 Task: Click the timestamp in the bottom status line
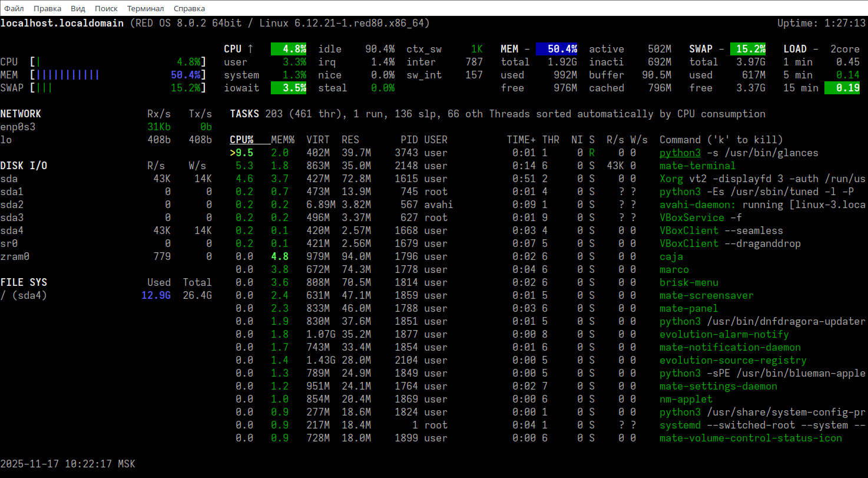68,464
